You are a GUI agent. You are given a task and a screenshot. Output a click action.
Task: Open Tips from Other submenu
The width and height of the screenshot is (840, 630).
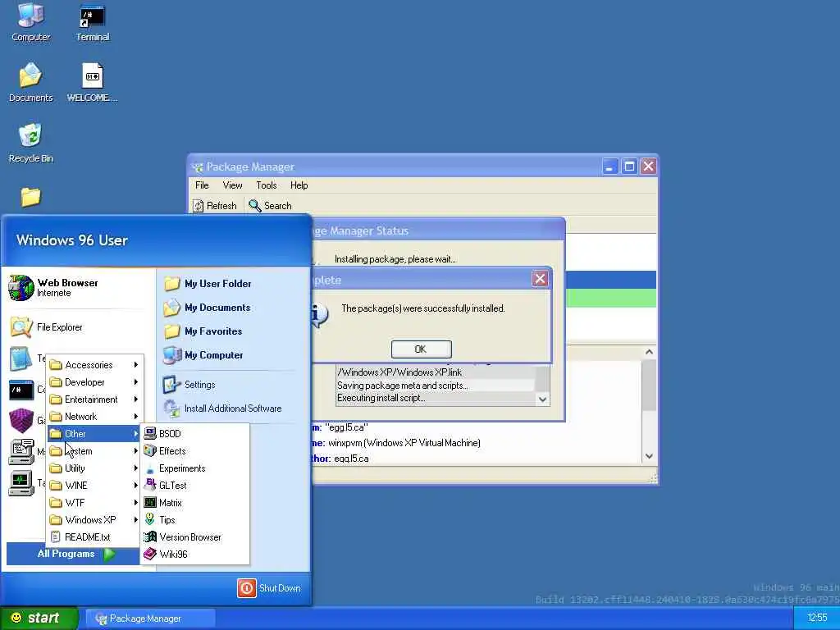[x=195, y=519]
